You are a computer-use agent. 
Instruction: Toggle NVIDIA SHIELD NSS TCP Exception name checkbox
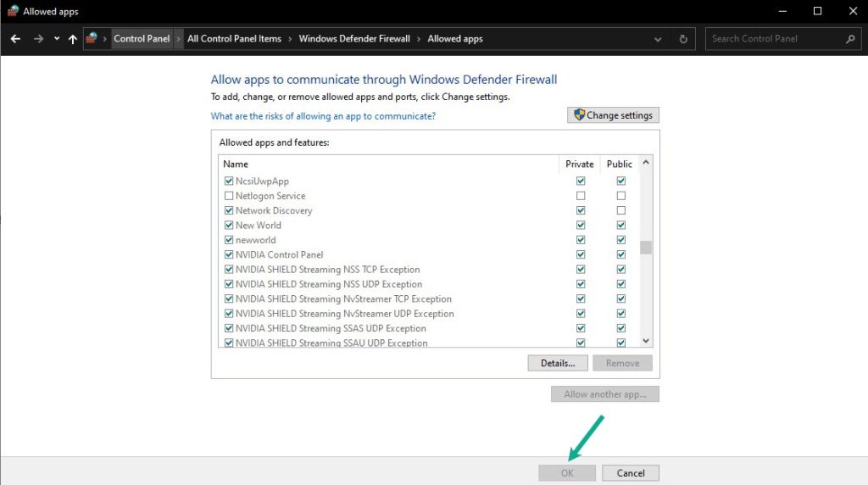pos(229,270)
